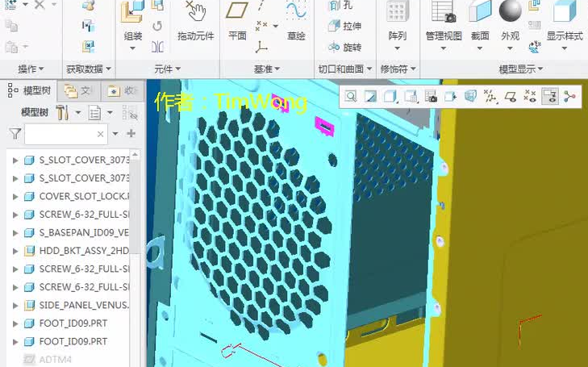Expand the S_BASEPAN_ID09_VE tree item
Viewport: 588px width, 367px height.
coord(15,233)
